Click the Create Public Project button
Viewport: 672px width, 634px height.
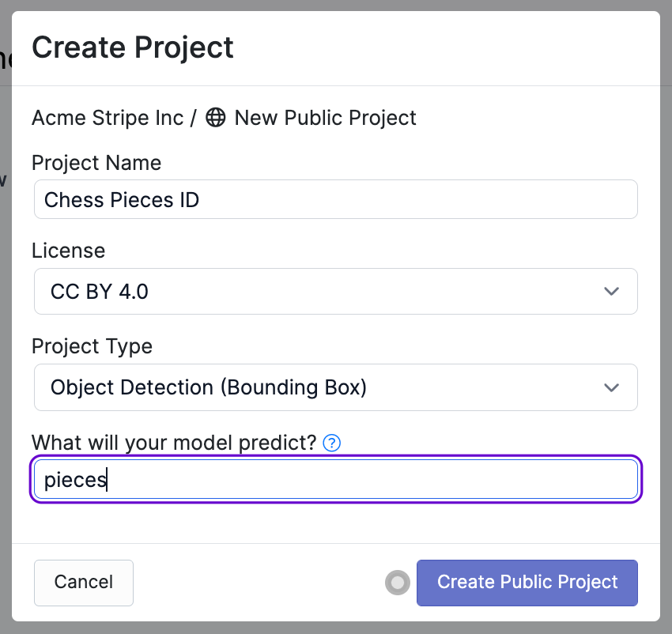527,582
